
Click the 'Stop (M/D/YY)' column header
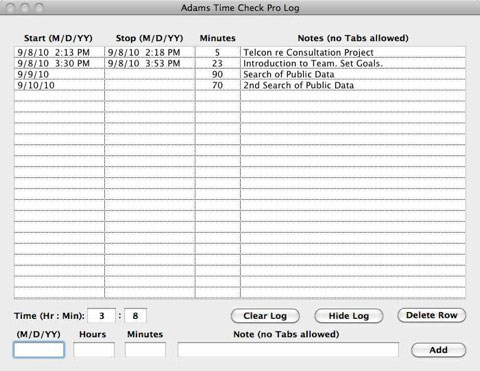pyautogui.click(x=150, y=38)
